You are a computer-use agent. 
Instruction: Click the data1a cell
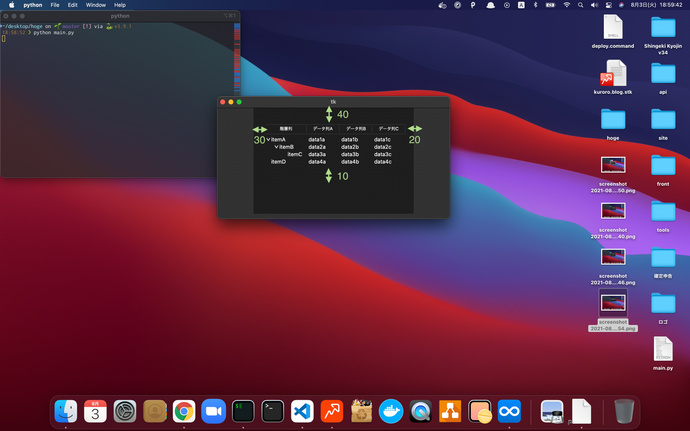317,140
